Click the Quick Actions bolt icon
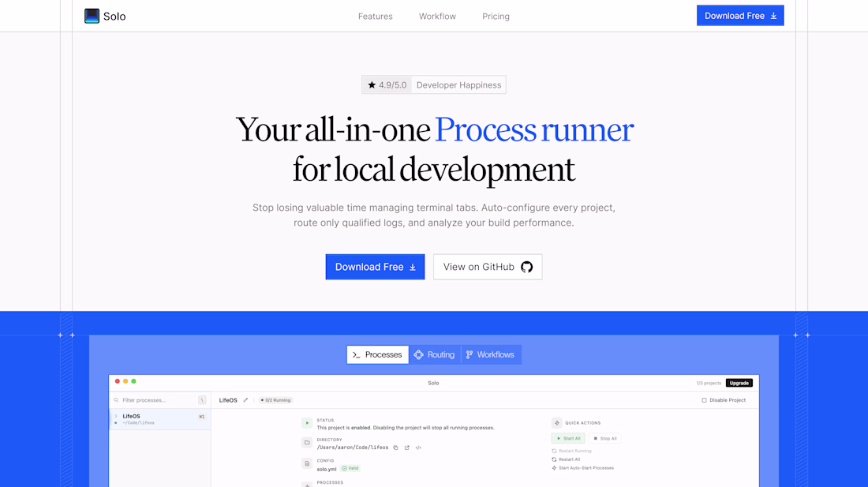Screen dimensions: 868x487 click(557, 423)
